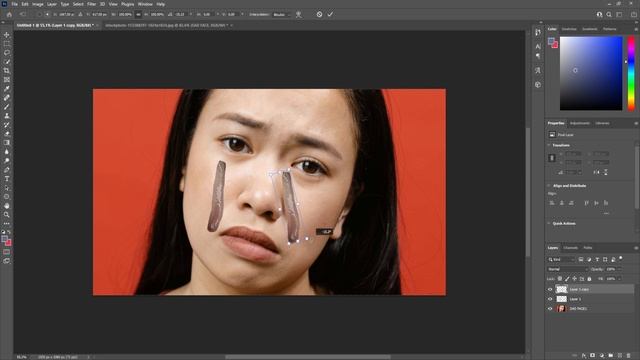Select the Hand tool
The width and height of the screenshot is (640, 360).
click(x=7, y=206)
